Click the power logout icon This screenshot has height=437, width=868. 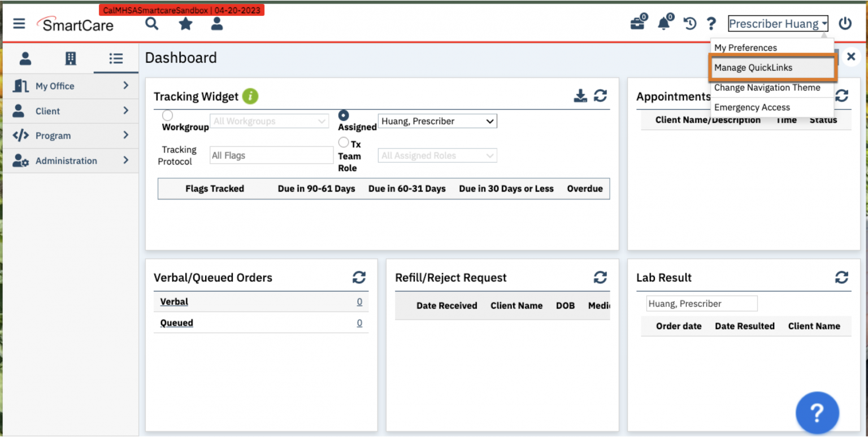pyautogui.click(x=845, y=24)
